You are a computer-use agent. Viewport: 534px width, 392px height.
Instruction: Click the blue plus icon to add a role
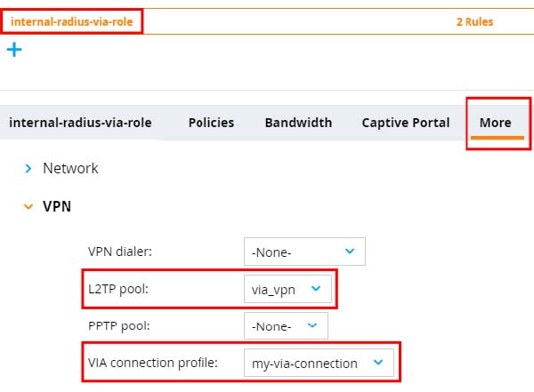click(14, 50)
